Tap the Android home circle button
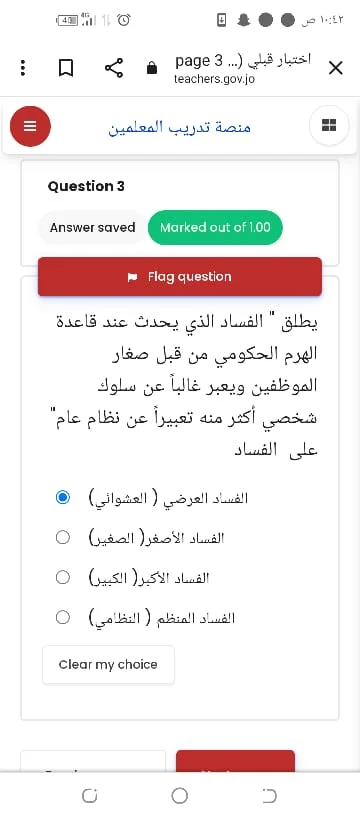360x820 pixels. point(179,796)
